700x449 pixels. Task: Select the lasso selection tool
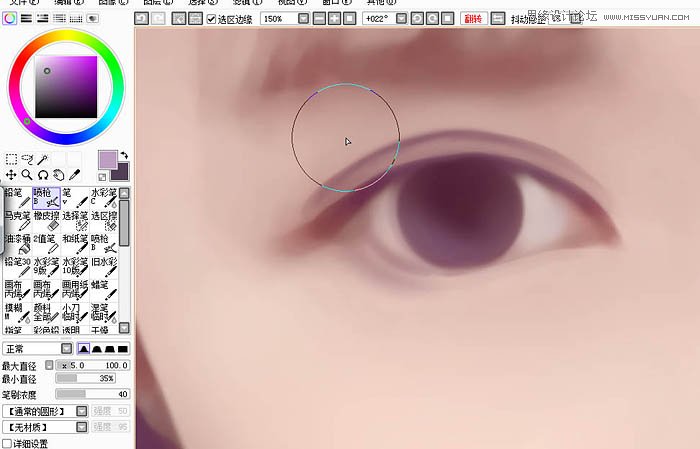pyautogui.click(x=27, y=159)
